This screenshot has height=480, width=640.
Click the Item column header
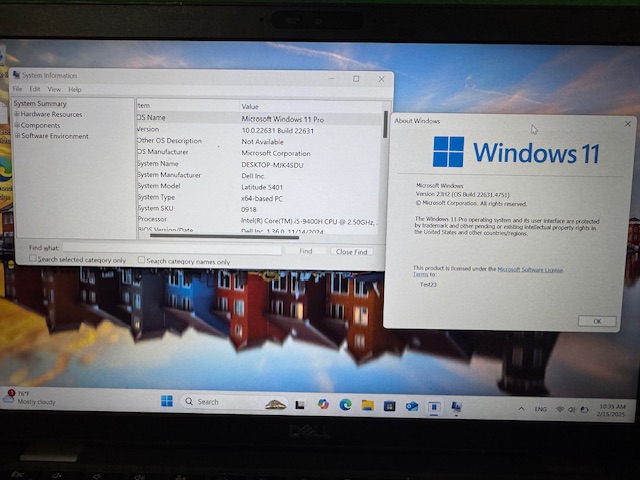tap(188, 105)
